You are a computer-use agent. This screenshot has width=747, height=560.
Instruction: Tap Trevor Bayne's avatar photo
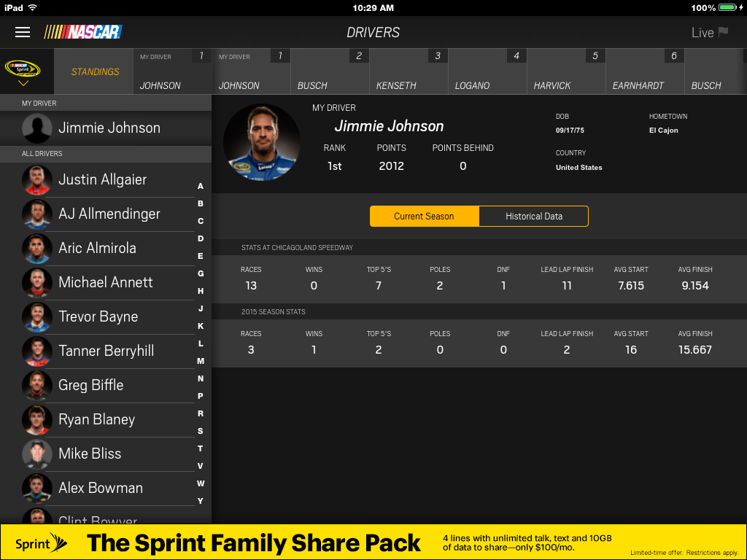pyautogui.click(x=37, y=317)
